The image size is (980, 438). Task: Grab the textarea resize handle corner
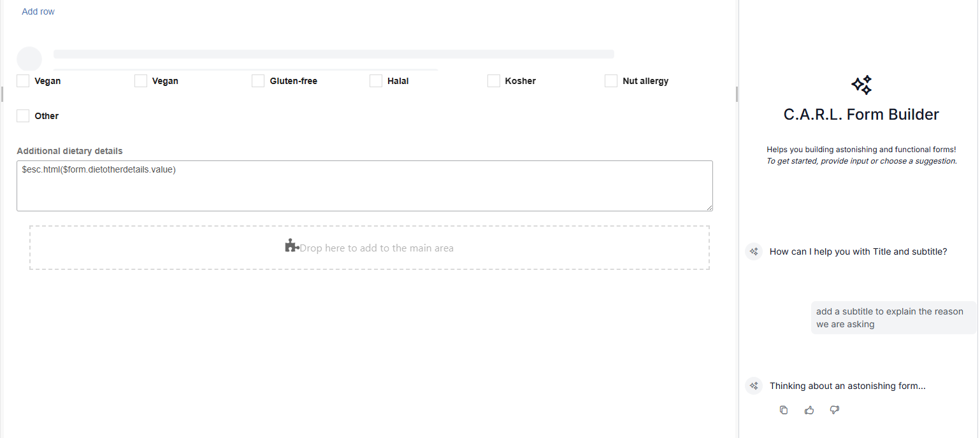tap(709, 208)
